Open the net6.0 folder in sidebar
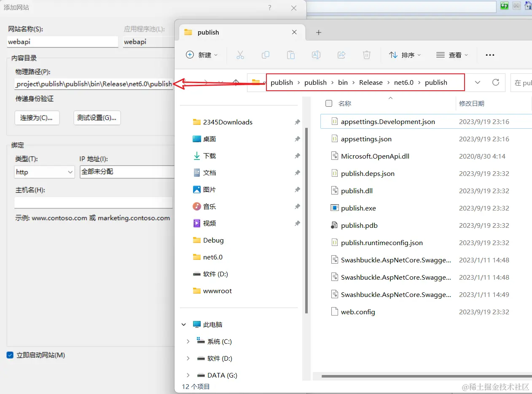 click(x=207, y=257)
